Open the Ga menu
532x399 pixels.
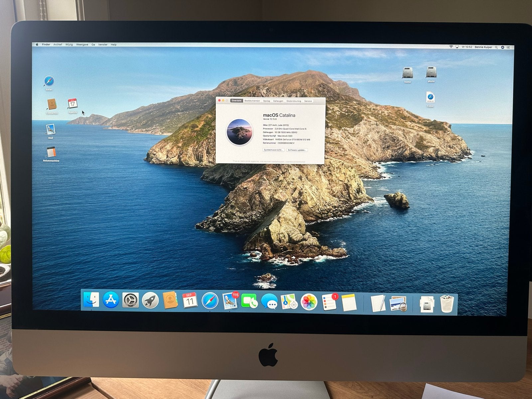[x=93, y=45]
